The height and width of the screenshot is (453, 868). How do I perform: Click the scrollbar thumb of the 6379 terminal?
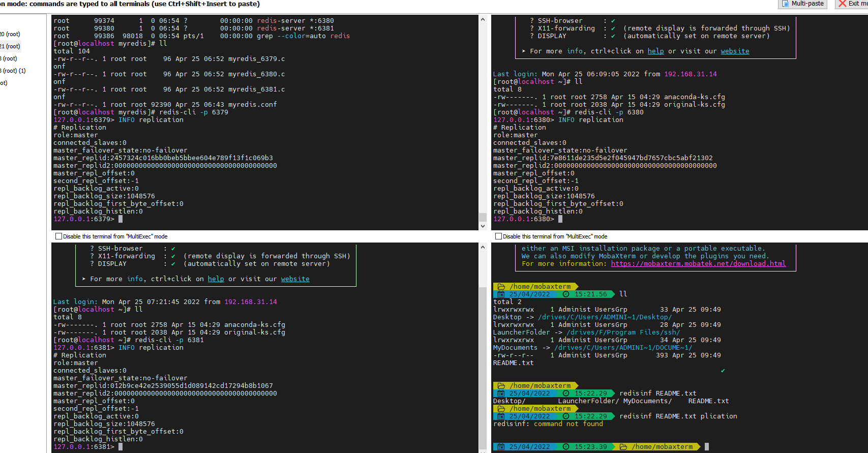pyautogui.click(x=483, y=217)
